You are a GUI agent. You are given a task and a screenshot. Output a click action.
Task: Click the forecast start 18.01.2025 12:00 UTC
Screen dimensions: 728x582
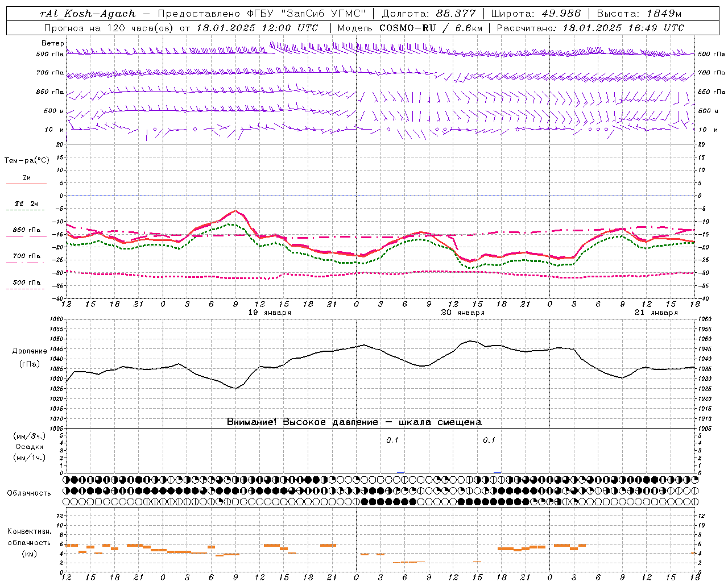click(257, 28)
